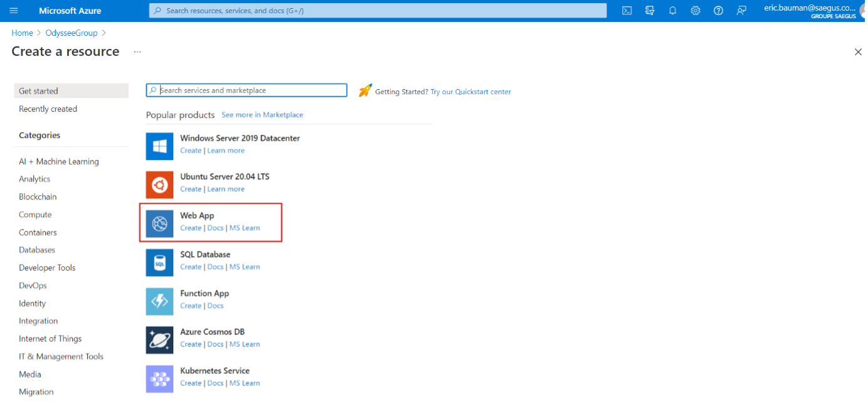Click Learn more under Windows Server 2019

pyautogui.click(x=226, y=151)
